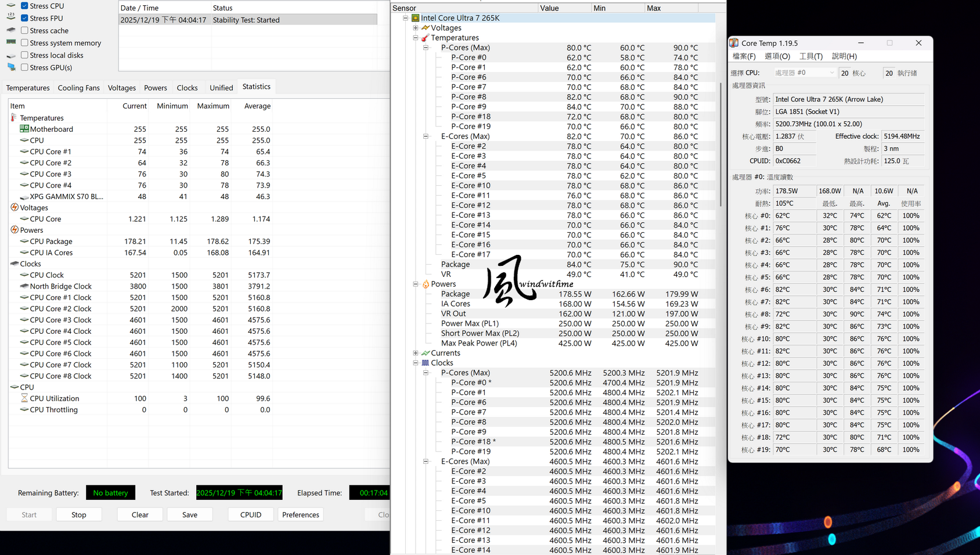Expand the Currents node in sensor tree
This screenshot has width=980, height=555.
coord(416,353)
